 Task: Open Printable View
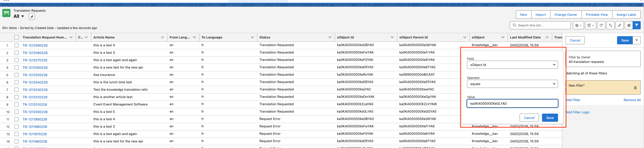(x=597, y=15)
